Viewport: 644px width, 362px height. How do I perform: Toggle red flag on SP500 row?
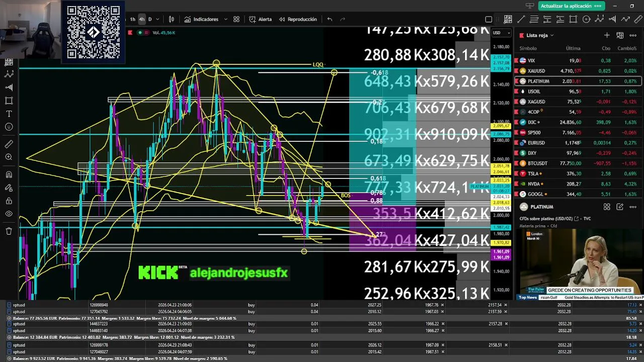516,132
